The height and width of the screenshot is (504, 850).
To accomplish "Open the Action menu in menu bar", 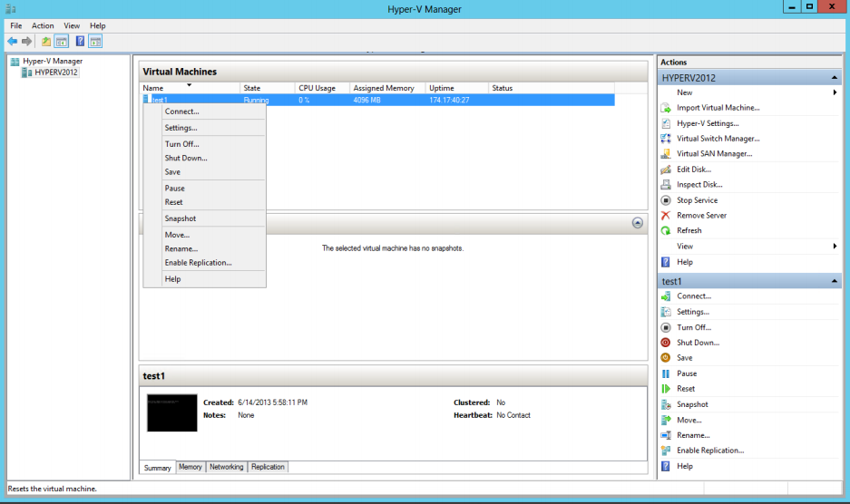I will 43,26.
